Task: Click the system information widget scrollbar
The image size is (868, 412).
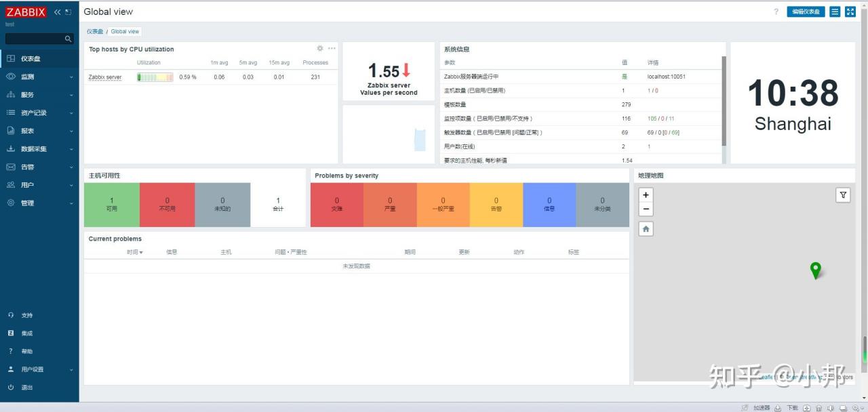Action: (724, 101)
